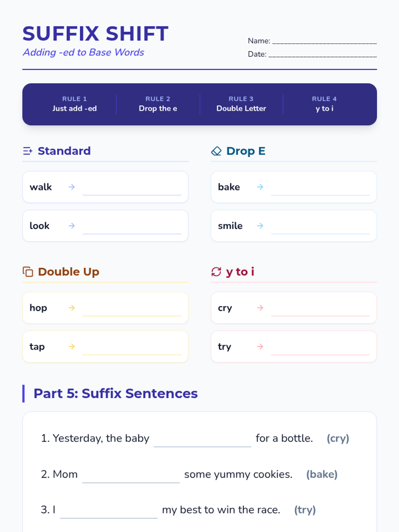Click the Date blank line

tap(322, 55)
